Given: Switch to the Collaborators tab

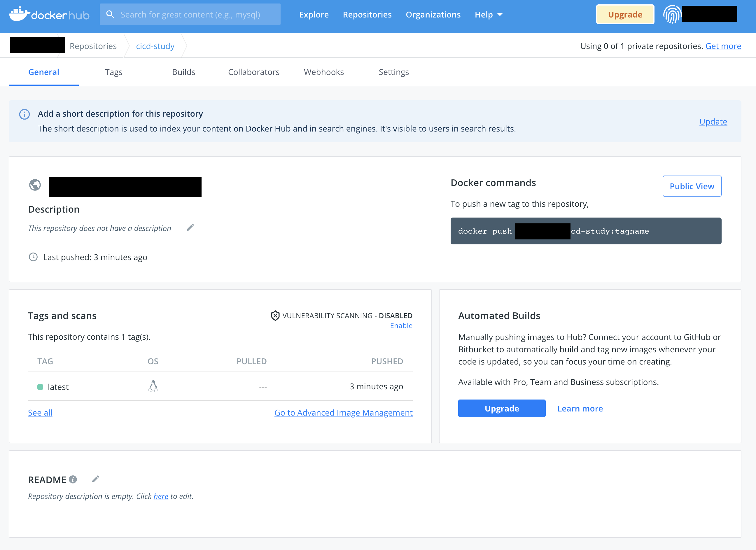Looking at the screenshot, I should click(254, 72).
